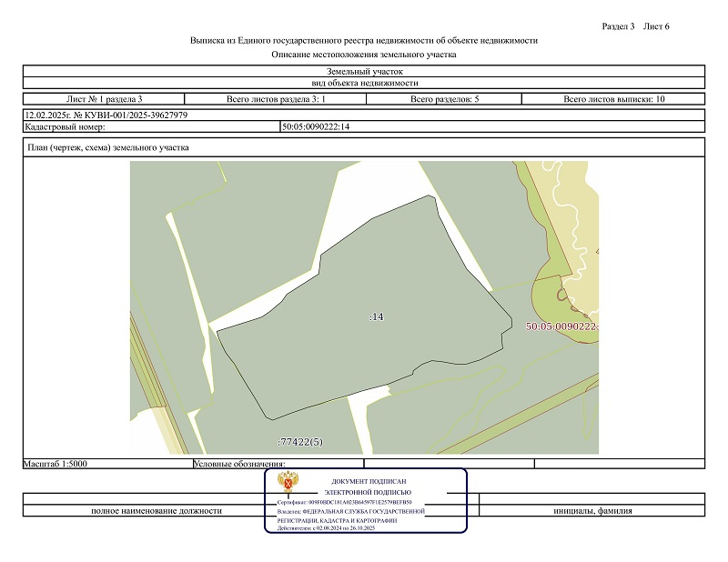Click the "Кадастровый номер:" label

66,126
